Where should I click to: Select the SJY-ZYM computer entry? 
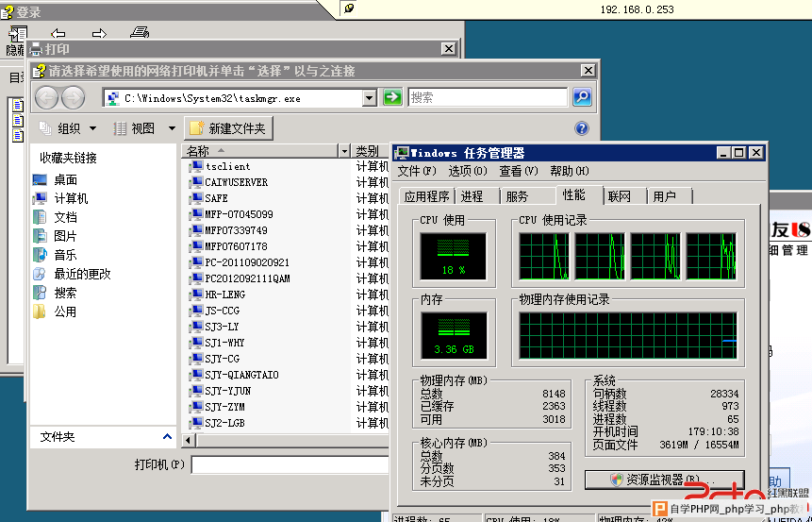[217, 408]
